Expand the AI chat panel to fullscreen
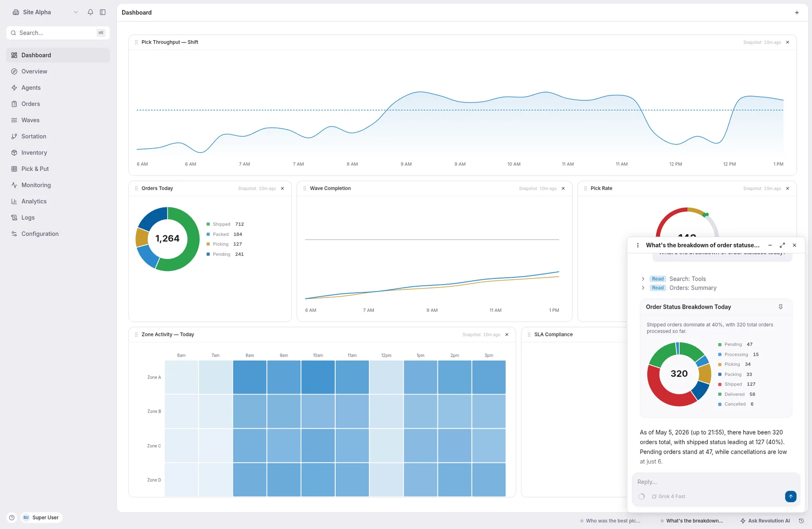Image resolution: width=812 pixels, height=529 pixels. [782, 246]
